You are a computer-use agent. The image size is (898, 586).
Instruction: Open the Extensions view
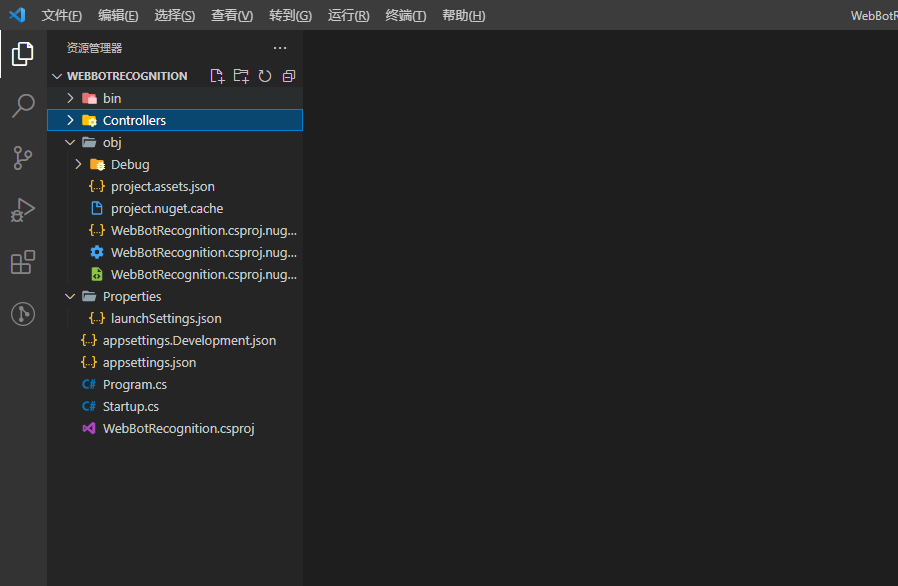pos(22,262)
